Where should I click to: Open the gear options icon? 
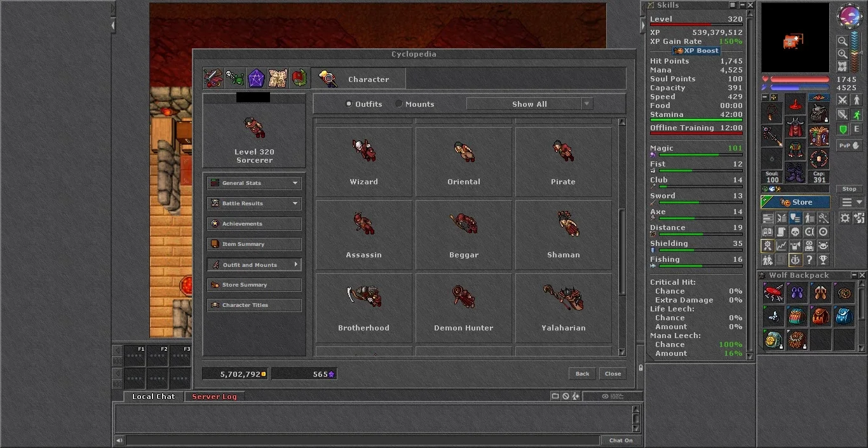point(844,218)
